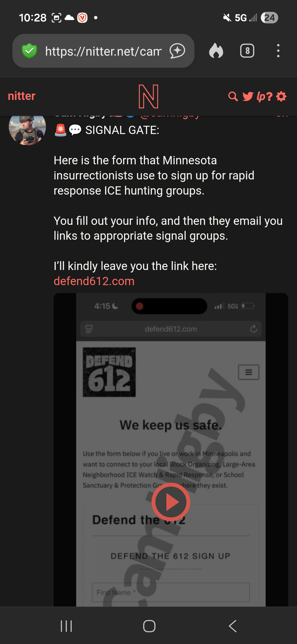Tap the address bar URL field

[x=103, y=51]
